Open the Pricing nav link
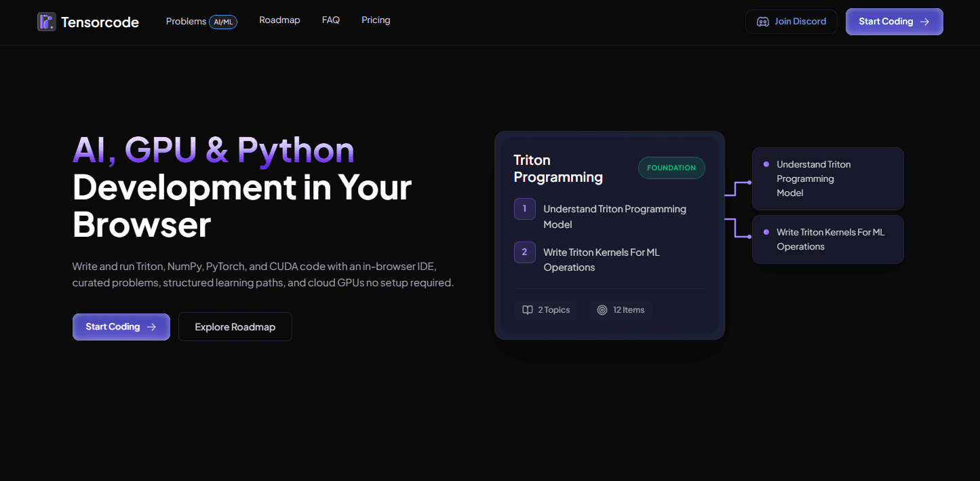 pos(376,20)
